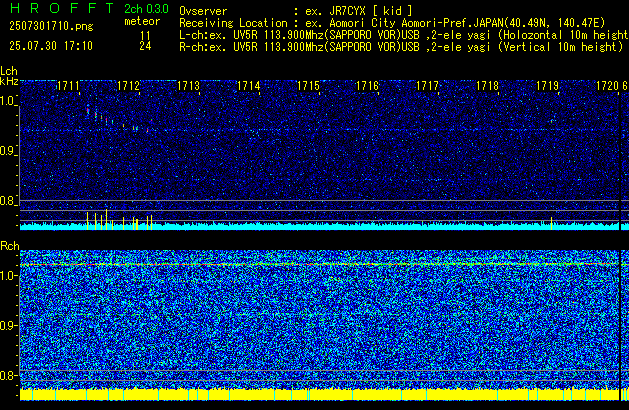
Task: Select the meteor count value '24'
Action: pyautogui.click(x=145, y=46)
